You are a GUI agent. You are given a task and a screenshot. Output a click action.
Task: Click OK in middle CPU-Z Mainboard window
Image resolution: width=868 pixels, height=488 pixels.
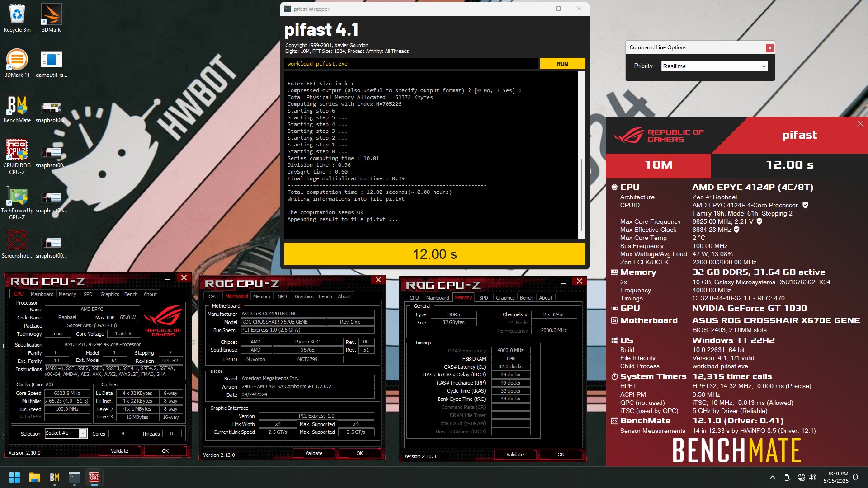[x=359, y=453]
